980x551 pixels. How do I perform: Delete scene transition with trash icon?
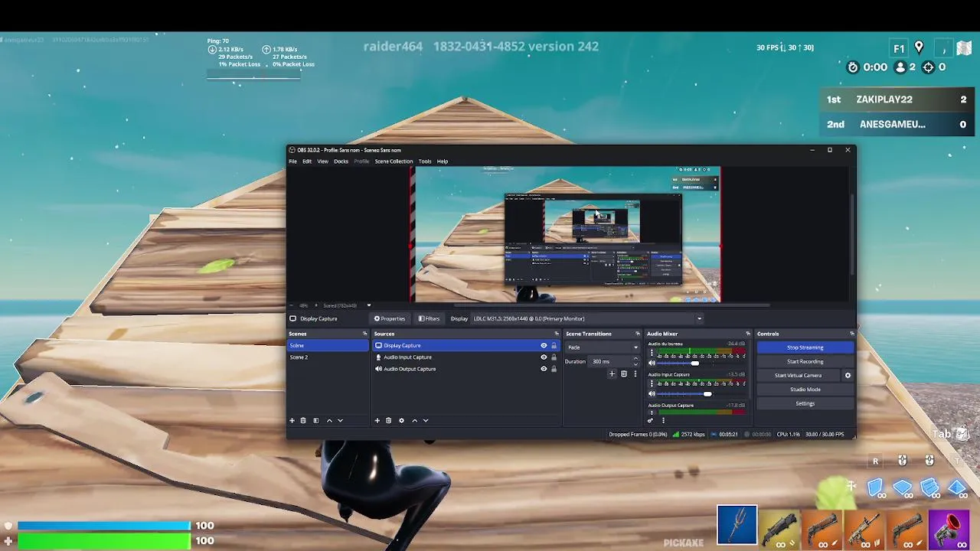(x=624, y=374)
